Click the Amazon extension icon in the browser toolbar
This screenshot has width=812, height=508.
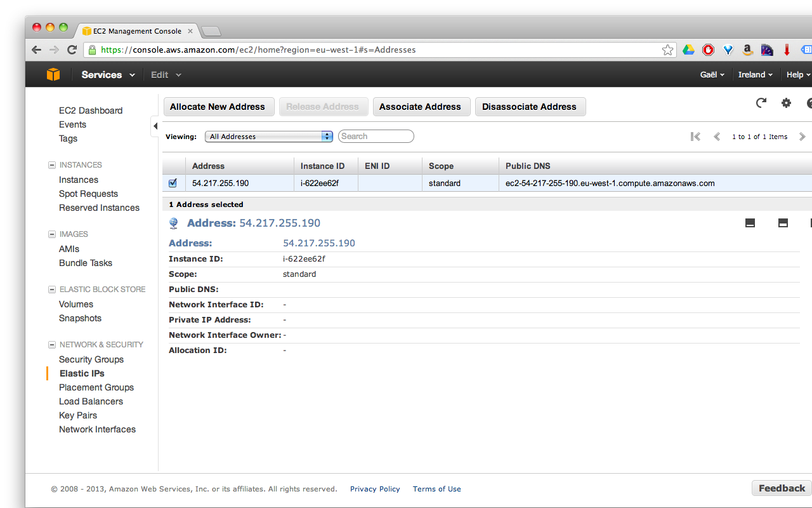[x=747, y=49]
